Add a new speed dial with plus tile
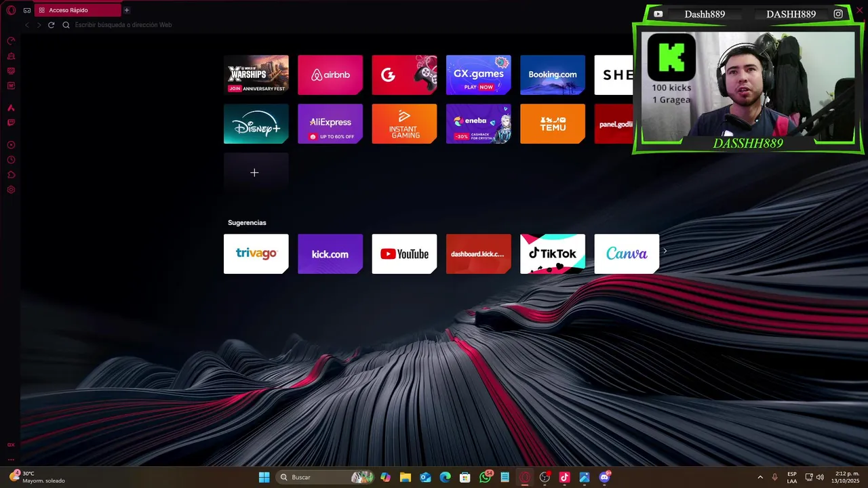This screenshot has width=868, height=488. pos(256,172)
